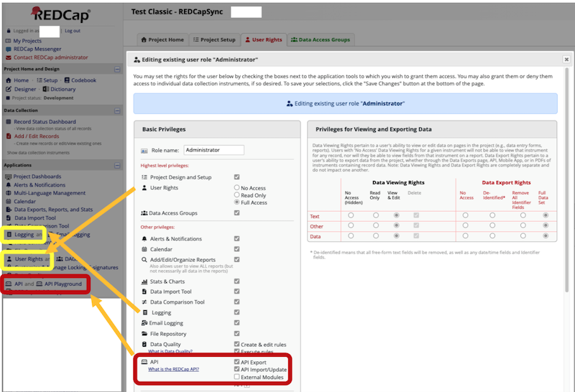Toggle the File Repository checkbox
575x392 pixels.
[x=237, y=333]
